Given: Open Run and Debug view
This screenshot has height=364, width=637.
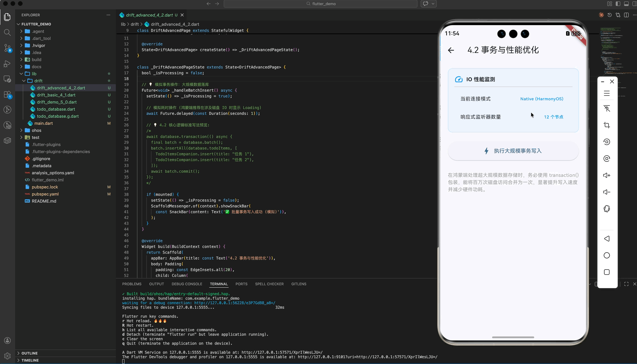Looking at the screenshot, I should tap(7, 64).
